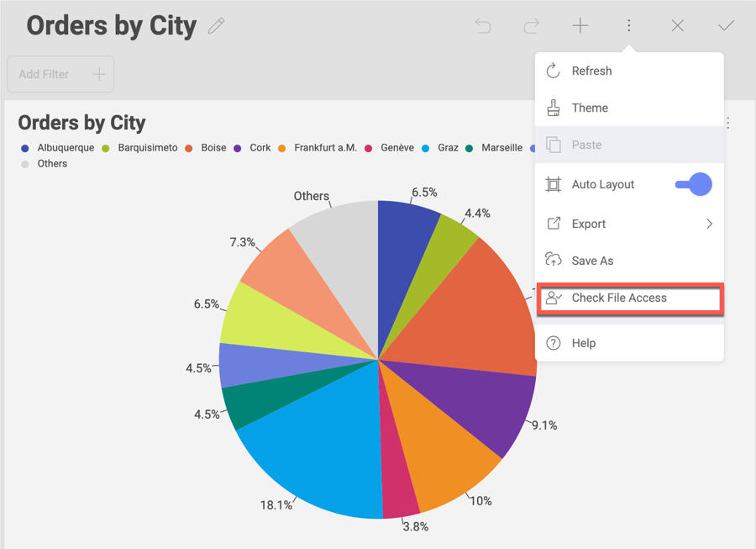
Task: Choose Save As from the menu
Action: pos(629,261)
